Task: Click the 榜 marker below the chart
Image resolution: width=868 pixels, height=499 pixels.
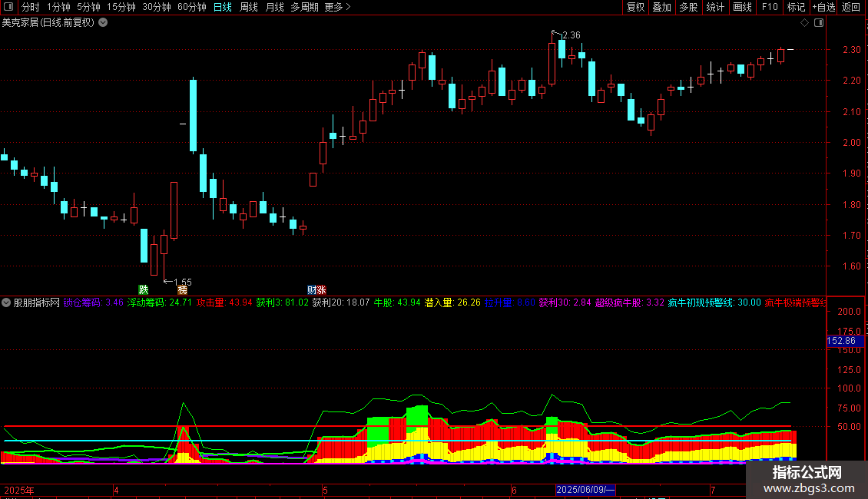Action: point(183,290)
